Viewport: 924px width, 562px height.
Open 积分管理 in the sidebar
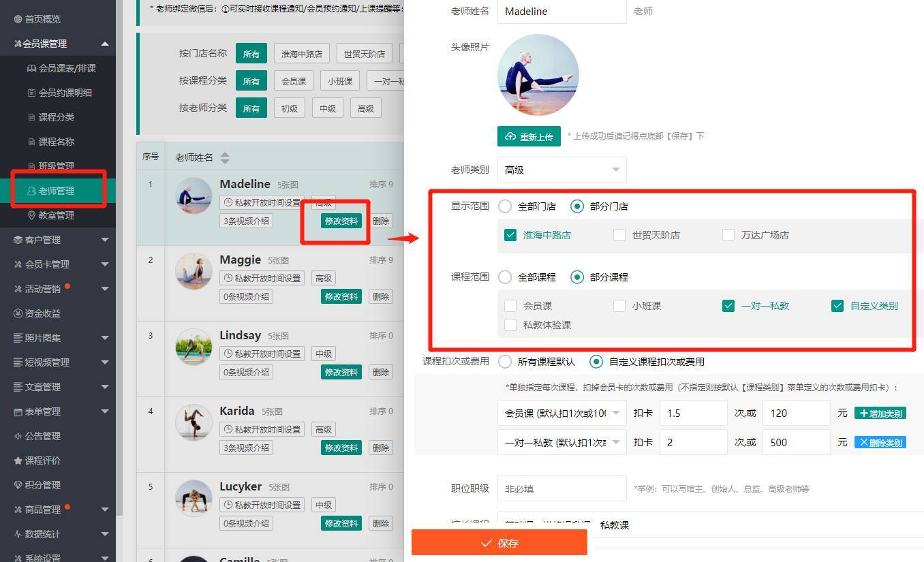click(37, 485)
